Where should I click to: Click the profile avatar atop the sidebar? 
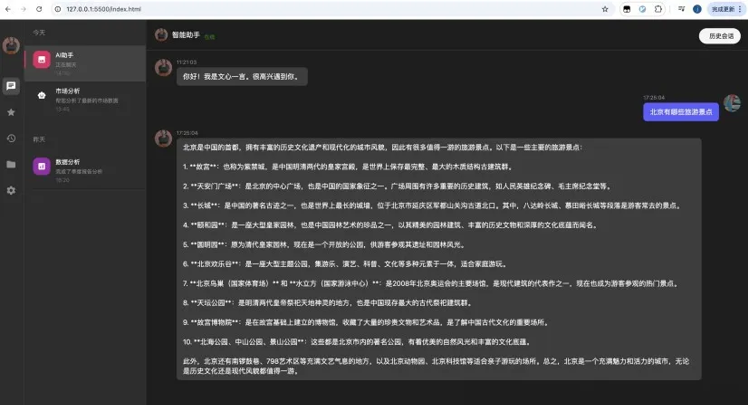click(x=11, y=46)
